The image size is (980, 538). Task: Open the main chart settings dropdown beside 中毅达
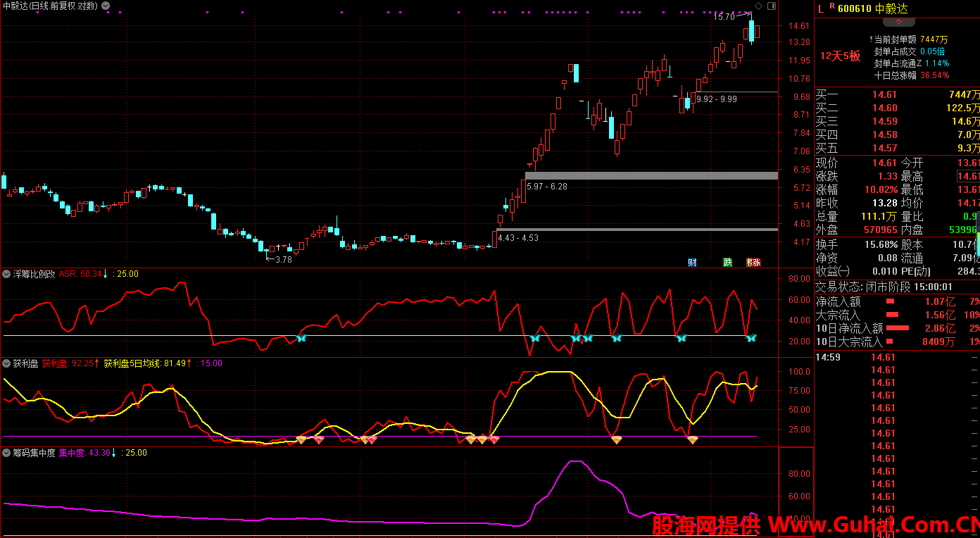pos(106,6)
